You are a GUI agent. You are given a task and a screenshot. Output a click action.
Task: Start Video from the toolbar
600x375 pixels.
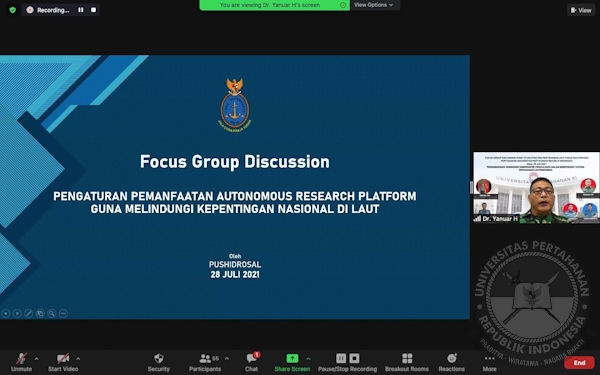pyautogui.click(x=63, y=362)
